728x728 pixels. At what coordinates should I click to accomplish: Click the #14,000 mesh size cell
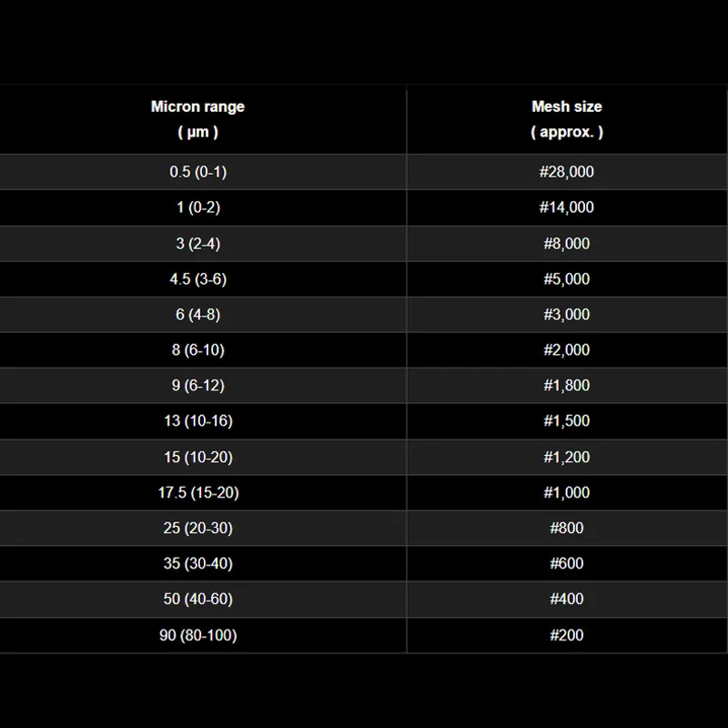click(x=566, y=207)
